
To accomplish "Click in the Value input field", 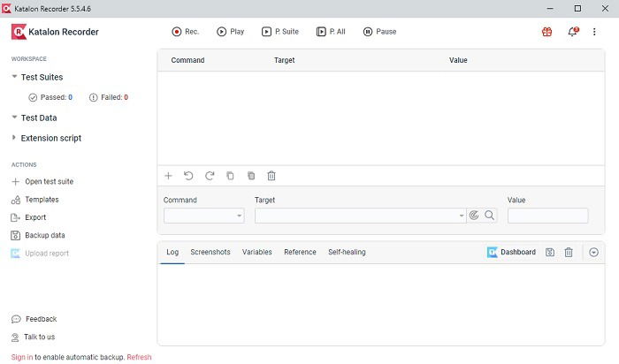I will 547,216.
